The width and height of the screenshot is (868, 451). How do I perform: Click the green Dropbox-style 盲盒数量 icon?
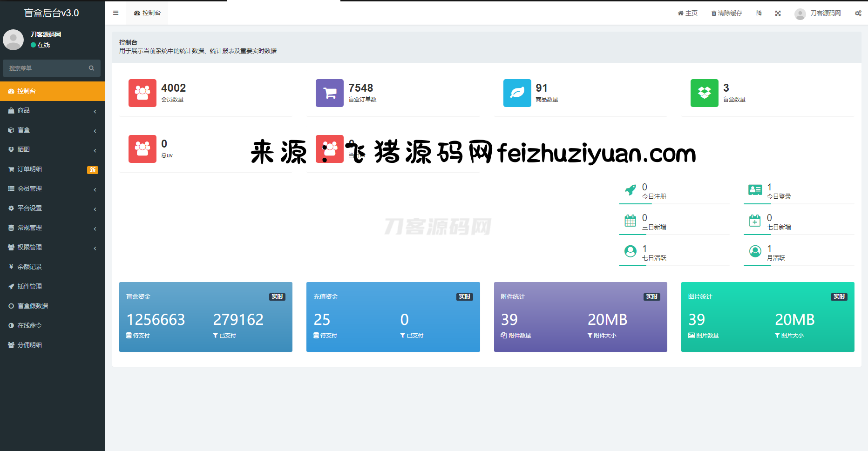(704, 93)
